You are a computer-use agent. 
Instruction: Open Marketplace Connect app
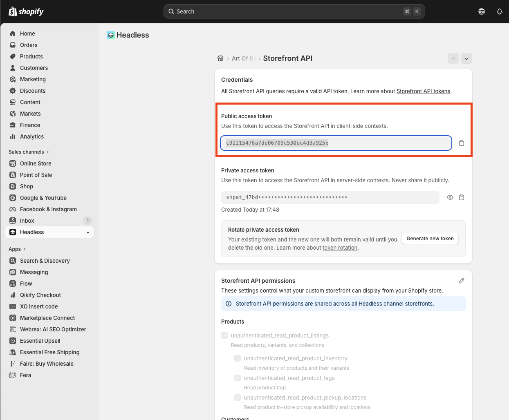pos(49,318)
